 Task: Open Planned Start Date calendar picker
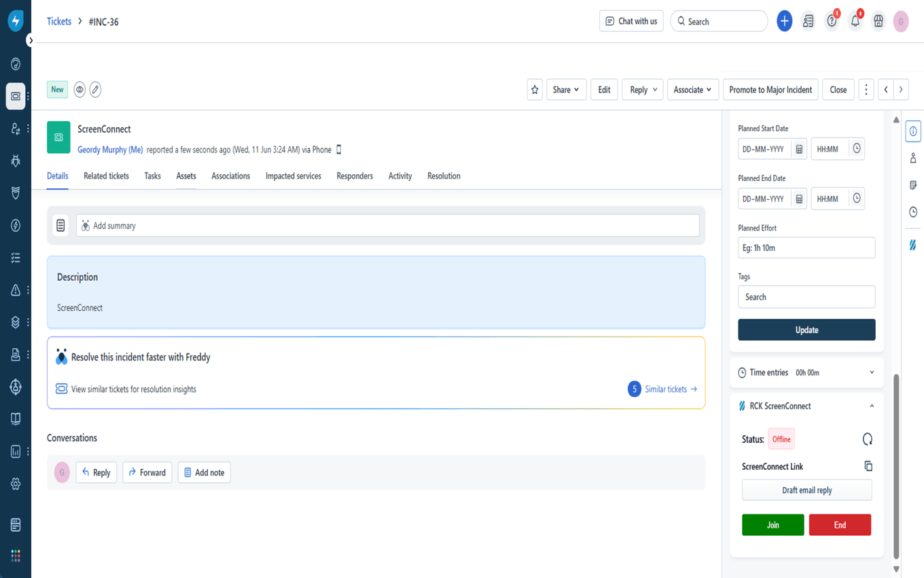[799, 149]
